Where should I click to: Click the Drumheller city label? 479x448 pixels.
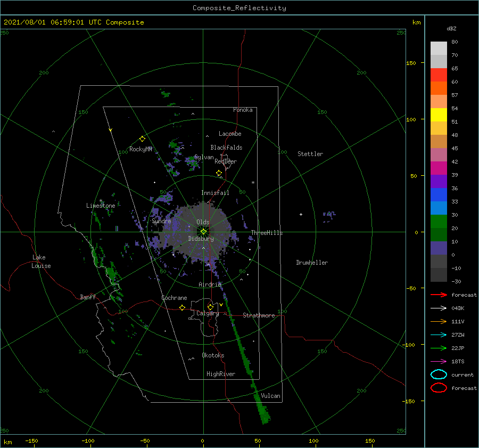[312, 263]
